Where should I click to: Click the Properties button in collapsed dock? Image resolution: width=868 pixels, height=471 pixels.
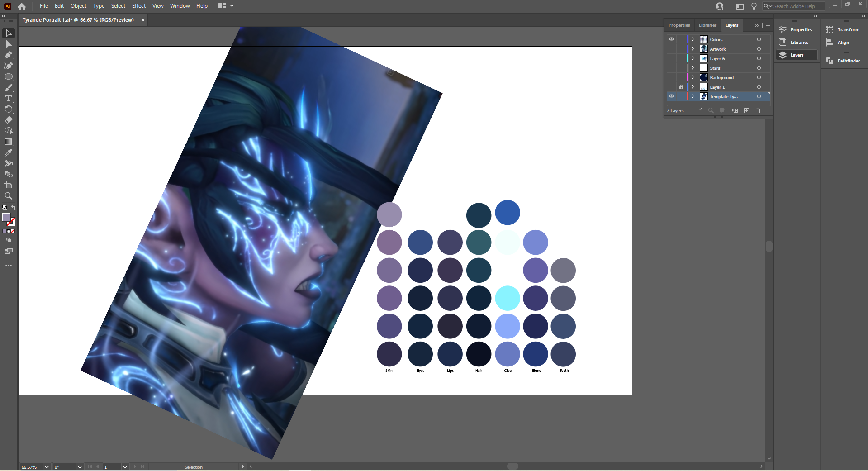pyautogui.click(x=797, y=30)
